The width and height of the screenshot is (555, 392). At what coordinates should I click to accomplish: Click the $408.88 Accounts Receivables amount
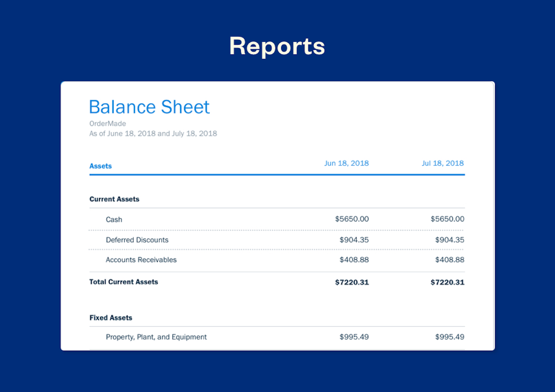(354, 260)
